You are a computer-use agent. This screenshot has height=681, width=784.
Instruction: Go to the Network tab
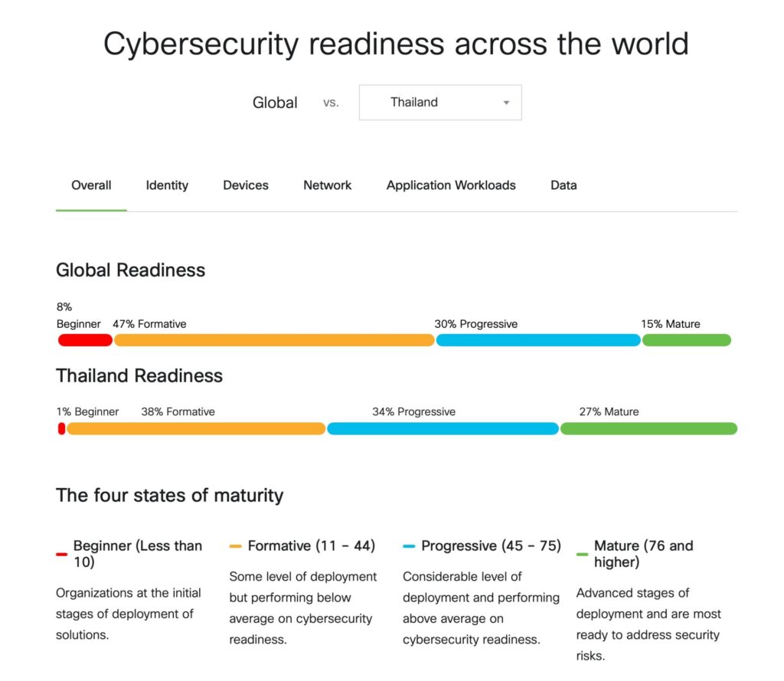coord(328,185)
